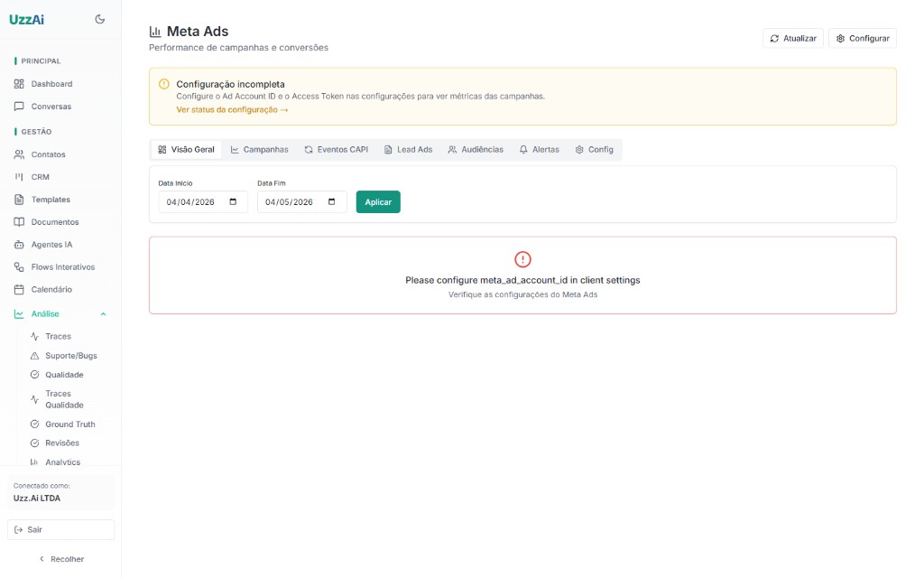Click the Traces activity pulse icon
The height and width of the screenshot is (578, 924).
coord(35,336)
